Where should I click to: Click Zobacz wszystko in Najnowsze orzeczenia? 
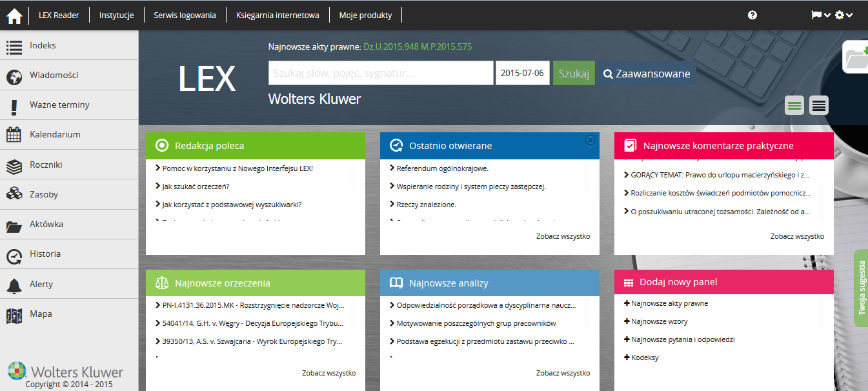328,373
